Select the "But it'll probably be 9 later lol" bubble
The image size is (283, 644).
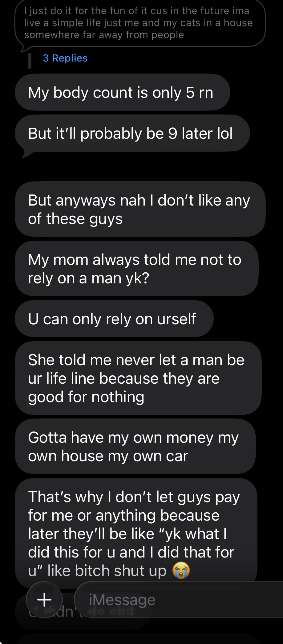tap(132, 134)
